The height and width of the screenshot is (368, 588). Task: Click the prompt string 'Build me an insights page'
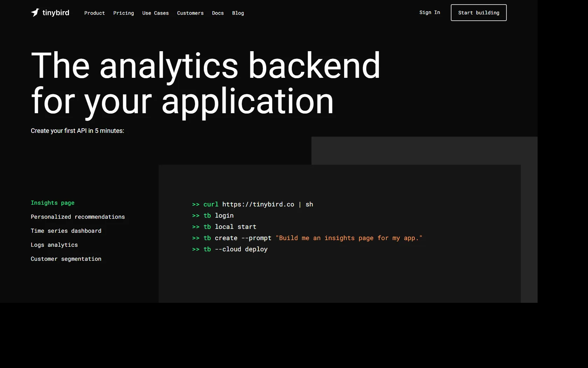coord(349,238)
